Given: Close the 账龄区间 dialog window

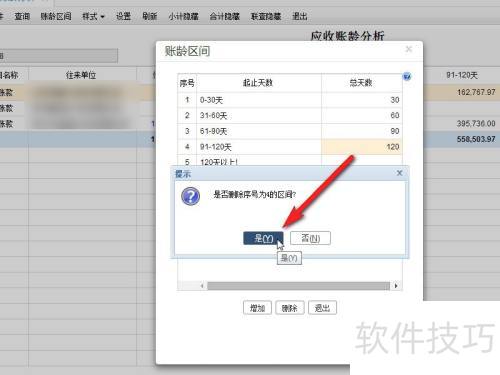Looking at the screenshot, I should click(x=409, y=49).
